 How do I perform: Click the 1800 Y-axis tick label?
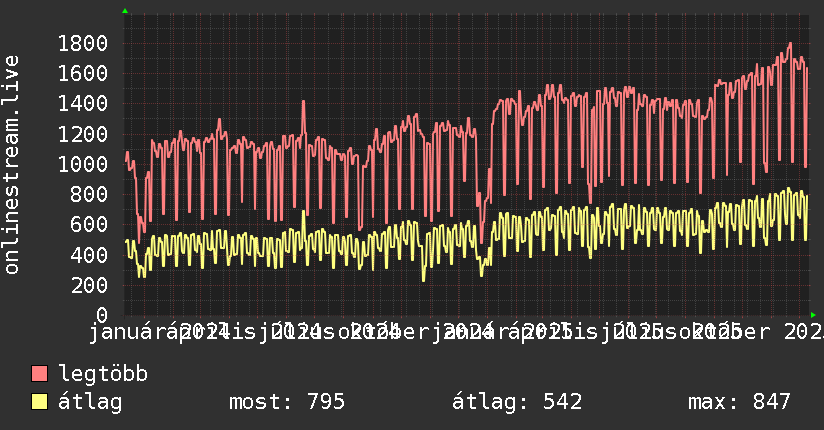[83, 43]
